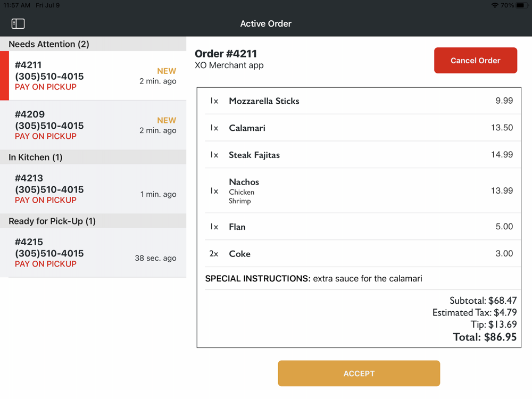Screen dimensions: 532x399
Task: Click the Chicken modifier under Nachos
Action: pyautogui.click(x=242, y=192)
